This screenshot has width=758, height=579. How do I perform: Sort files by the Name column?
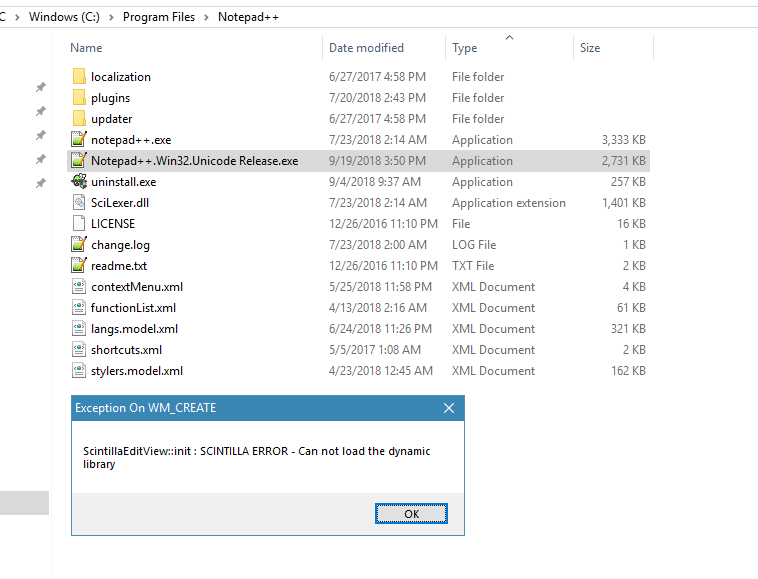tap(86, 48)
